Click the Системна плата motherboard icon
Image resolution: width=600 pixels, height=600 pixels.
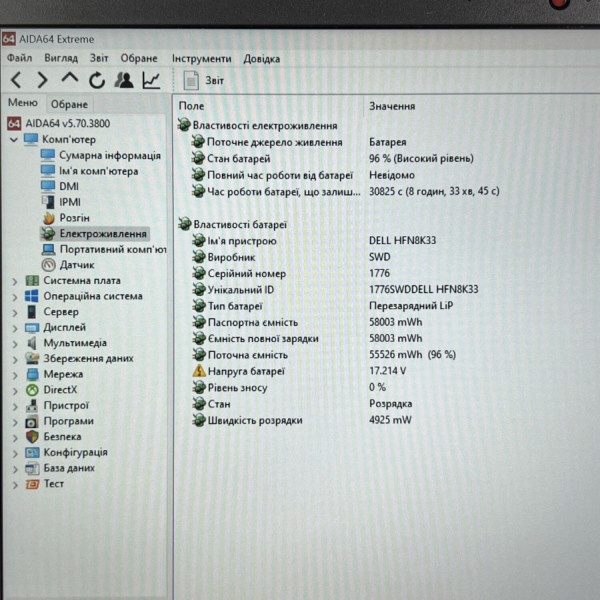click(32, 280)
